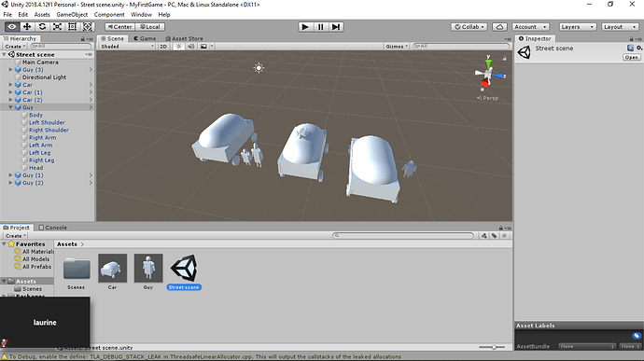Screen dimensions: 644x361
Task: Click Create in the Project panel
Action: (16, 236)
